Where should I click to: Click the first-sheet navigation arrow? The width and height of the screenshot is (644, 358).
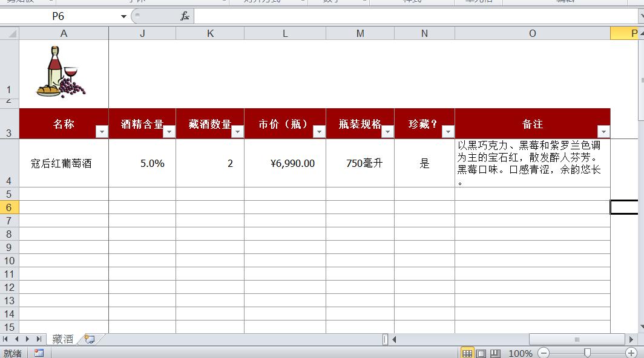(x=6, y=339)
